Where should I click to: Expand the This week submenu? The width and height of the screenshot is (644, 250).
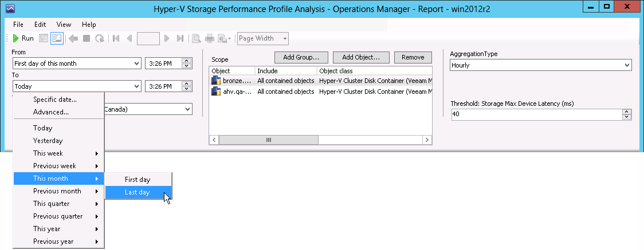click(58, 153)
